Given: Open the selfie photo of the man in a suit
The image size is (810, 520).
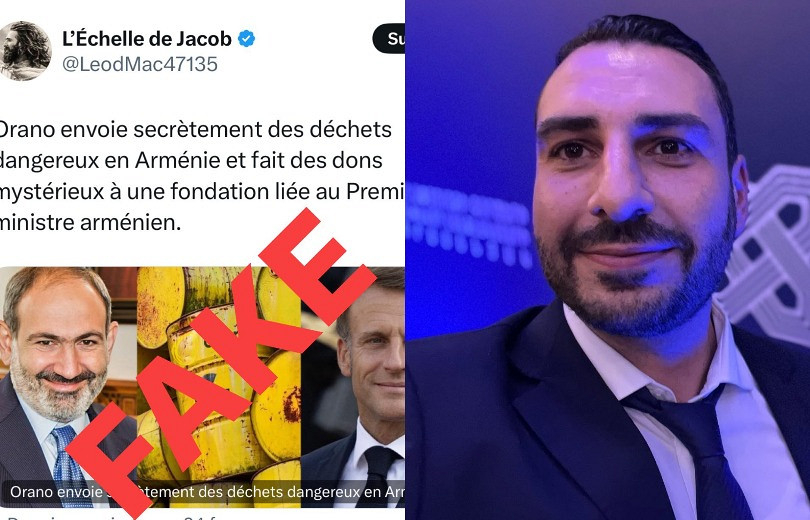Looking at the screenshot, I should (x=608, y=260).
